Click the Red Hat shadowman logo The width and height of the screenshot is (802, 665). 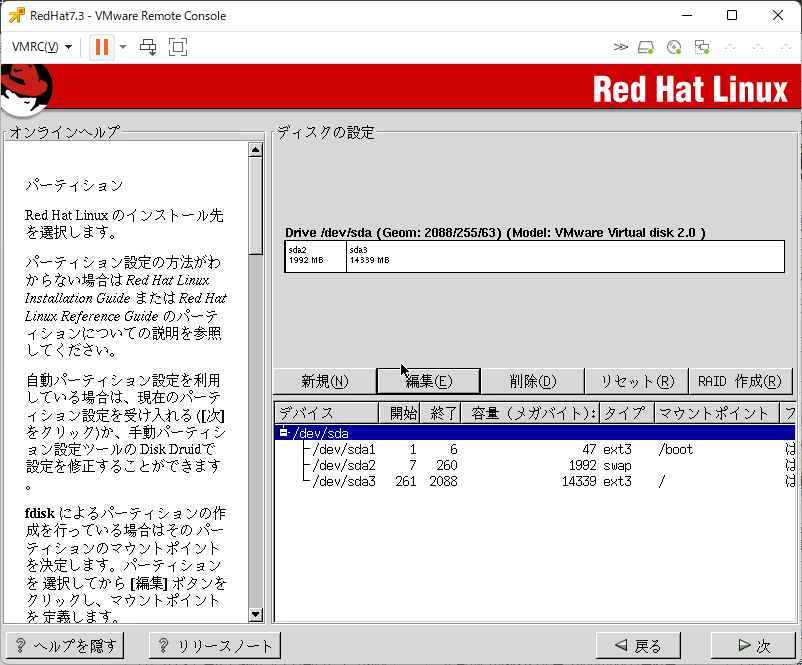coord(26,89)
